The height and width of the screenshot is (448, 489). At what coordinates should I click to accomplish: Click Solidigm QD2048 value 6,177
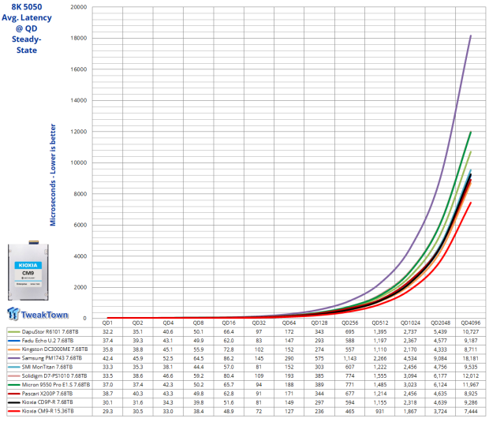[x=441, y=376]
